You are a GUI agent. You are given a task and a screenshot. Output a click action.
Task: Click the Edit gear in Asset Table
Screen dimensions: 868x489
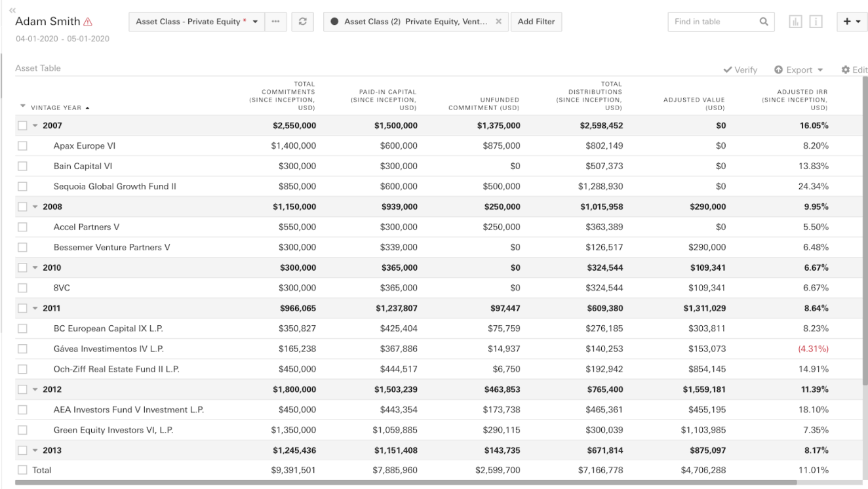tap(854, 70)
